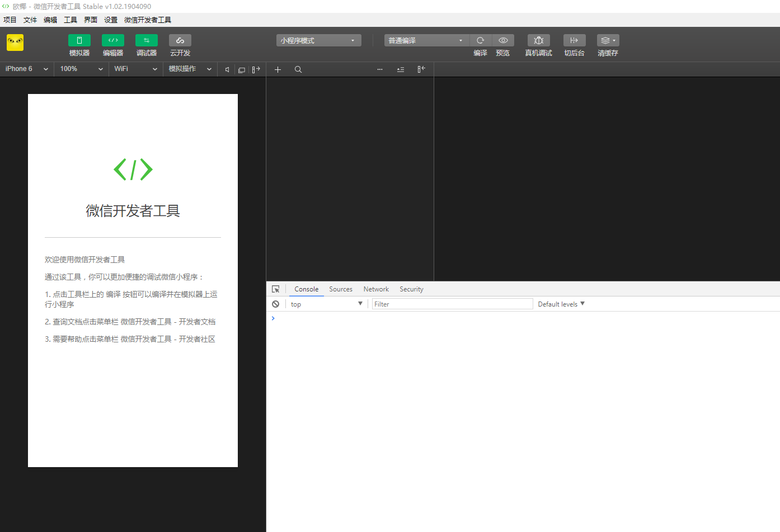Open cloud development (云开发)
780x532 pixels.
180,40
